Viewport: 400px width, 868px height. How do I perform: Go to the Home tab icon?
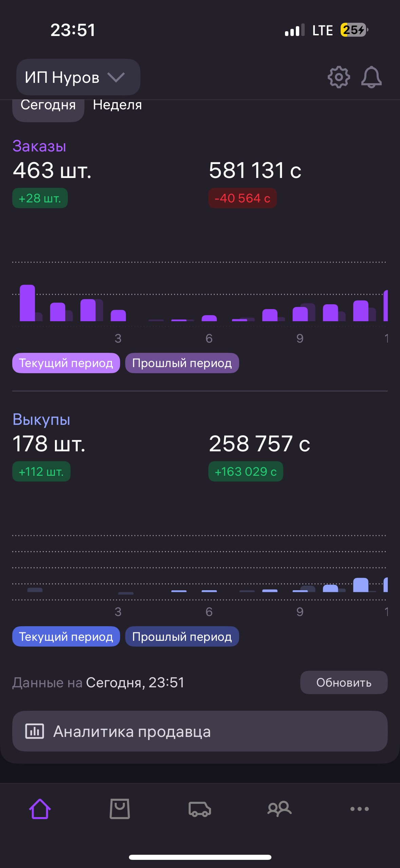(40, 809)
